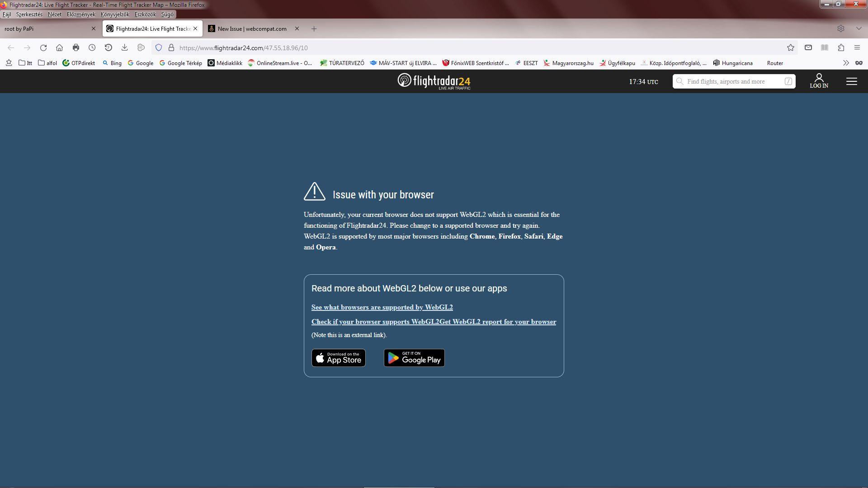The width and height of the screenshot is (868, 488).
Task: Click the flightradar24 logo
Action: pos(434,81)
